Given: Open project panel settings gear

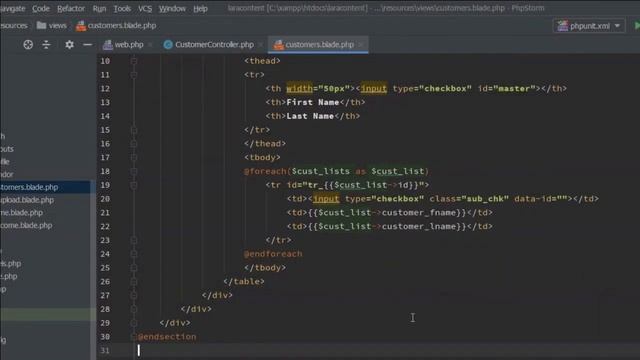Looking at the screenshot, I should (69, 44).
